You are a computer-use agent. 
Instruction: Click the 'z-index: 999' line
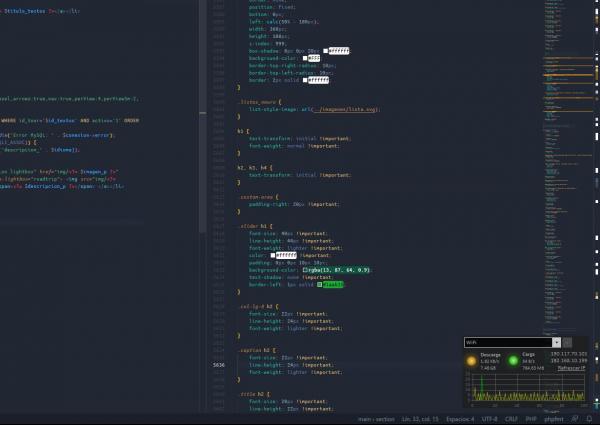tap(268, 44)
